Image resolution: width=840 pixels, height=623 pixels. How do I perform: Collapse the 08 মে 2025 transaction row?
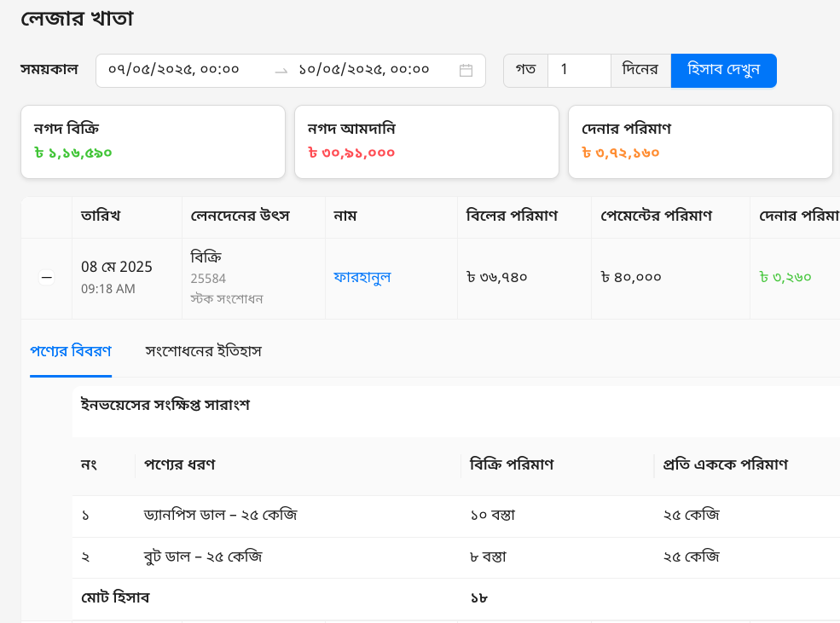47,278
